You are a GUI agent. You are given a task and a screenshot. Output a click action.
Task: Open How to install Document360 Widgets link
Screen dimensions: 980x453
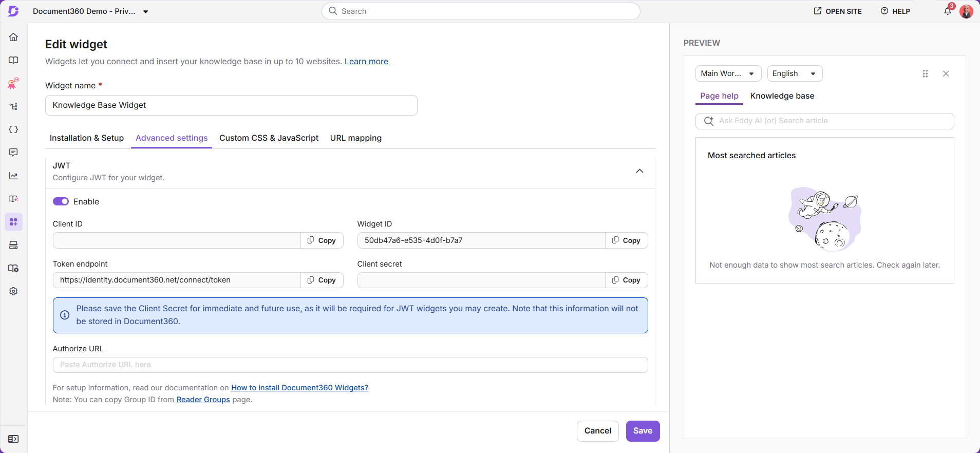click(299, 388)
